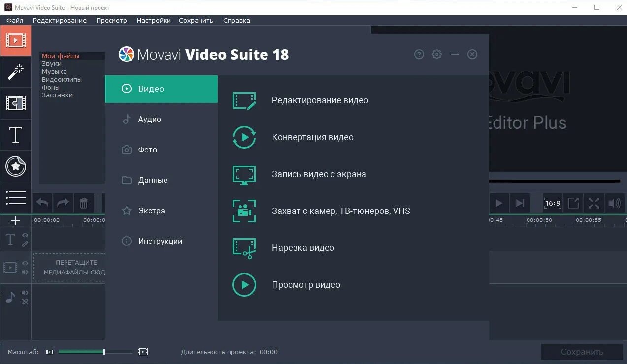Open the Titles T tool

point(15,135)
